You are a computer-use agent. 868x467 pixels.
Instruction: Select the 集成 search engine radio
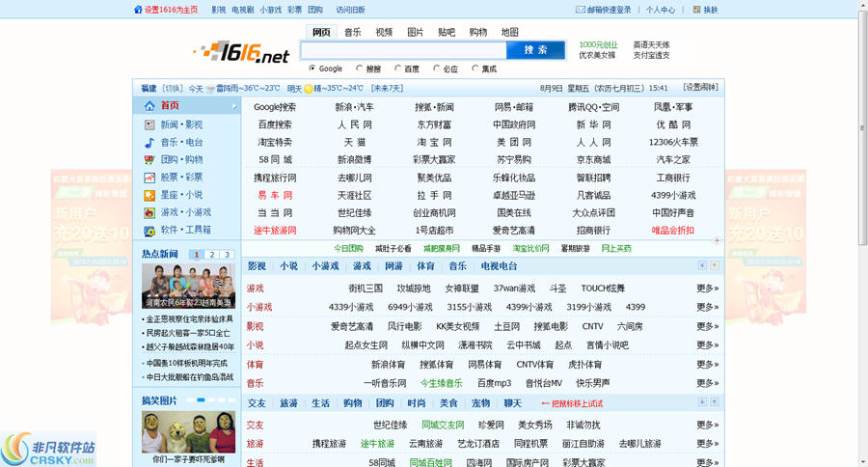pyautogui.click(x=475, y=69)
